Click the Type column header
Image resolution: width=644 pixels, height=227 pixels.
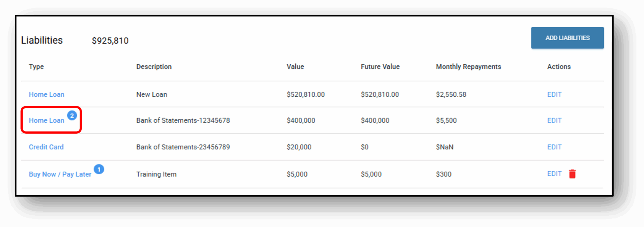(x=36, y=67)
